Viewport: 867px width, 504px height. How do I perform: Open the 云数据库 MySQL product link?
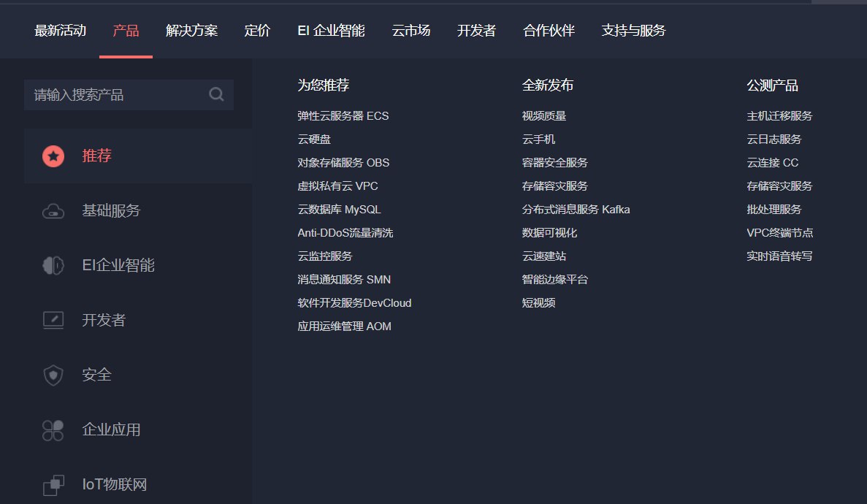pyautogui.click(x=339, y=210)
